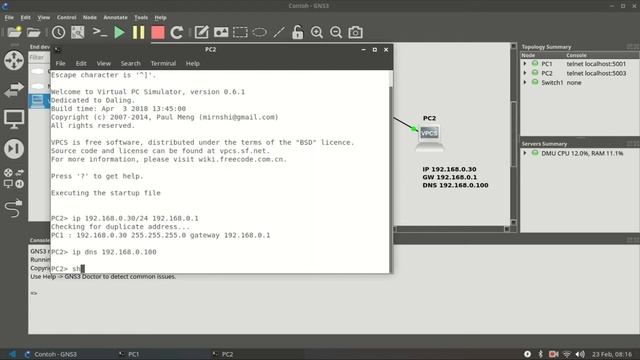Image resolution: width=640 pixels, height=360 pixels.
Task: Click the Filter field in devices panel
Action: click(39, 58)
